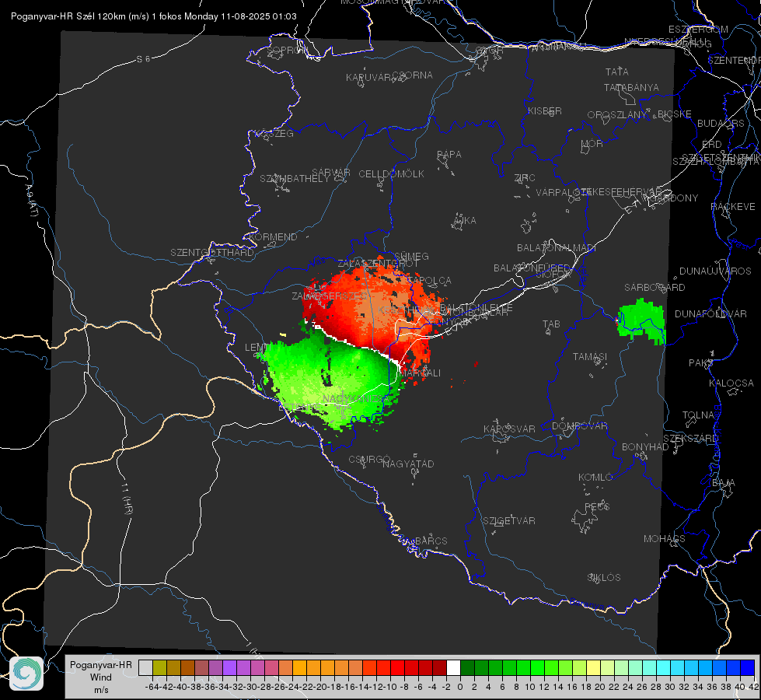761x700 pixels.
Task: Click the MARCALI city label
Action: [421, 373]
